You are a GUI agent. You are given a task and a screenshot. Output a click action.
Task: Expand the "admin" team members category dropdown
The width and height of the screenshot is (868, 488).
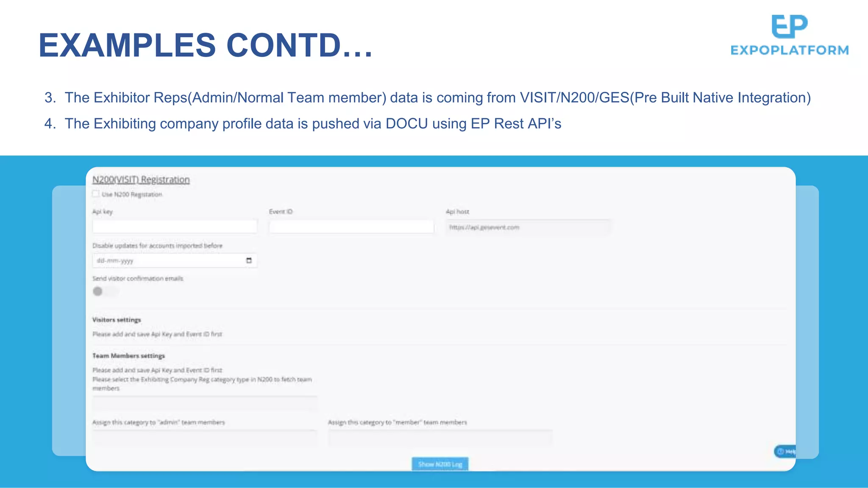(x=205, y=437)
